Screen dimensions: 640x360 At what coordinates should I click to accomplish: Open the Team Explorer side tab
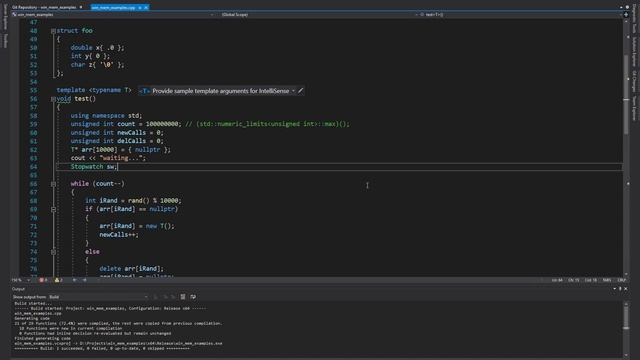pos(634,108)
